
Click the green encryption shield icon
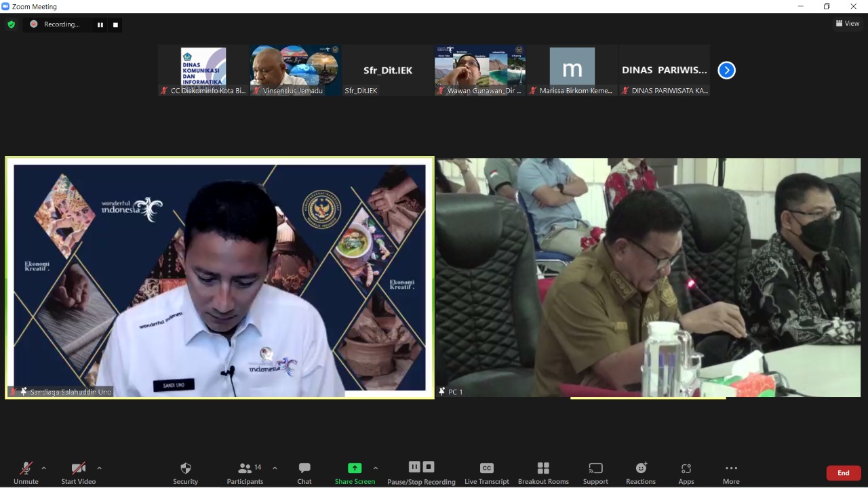[11, 24]
